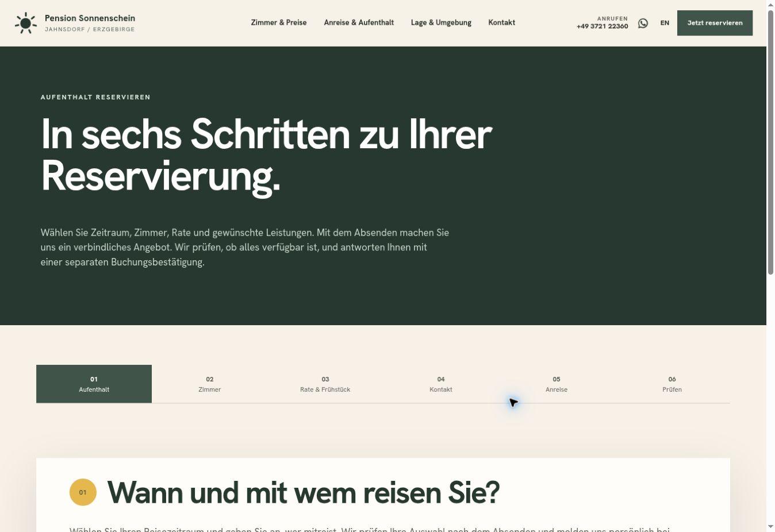Image resolution: width=775 pixels, height=532 pixels.
Task: Switch language to EN
Action: [x=665, y=23]
